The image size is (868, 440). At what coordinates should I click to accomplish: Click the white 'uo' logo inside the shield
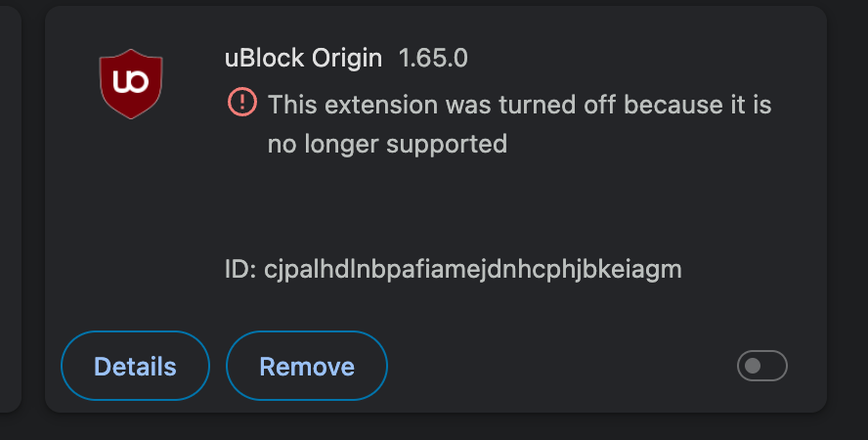tap(131, 81)
